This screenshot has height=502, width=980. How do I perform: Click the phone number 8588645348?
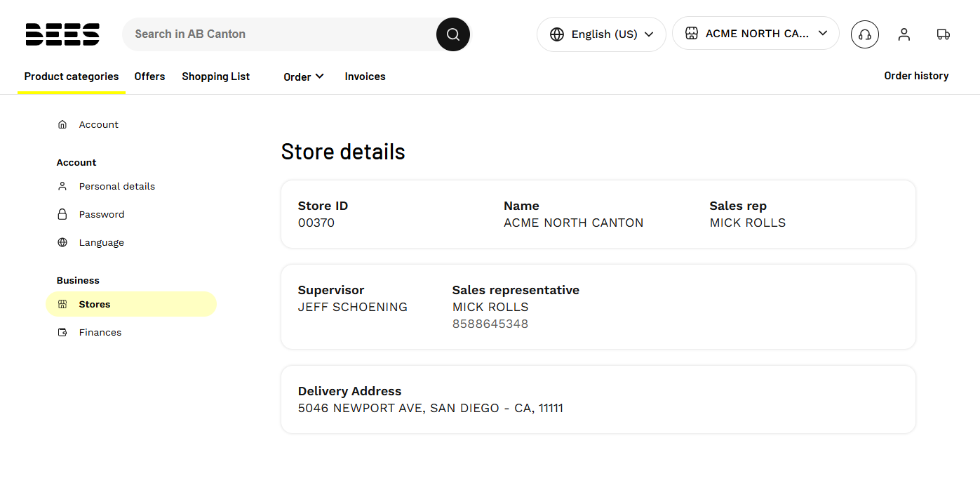pyautogui.click(x=490, y=324)
